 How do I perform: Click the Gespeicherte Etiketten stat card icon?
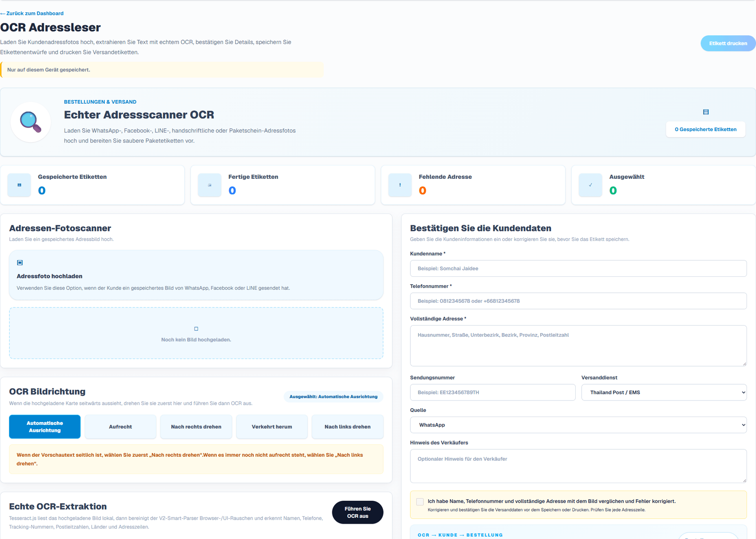[x=19, y=185]
